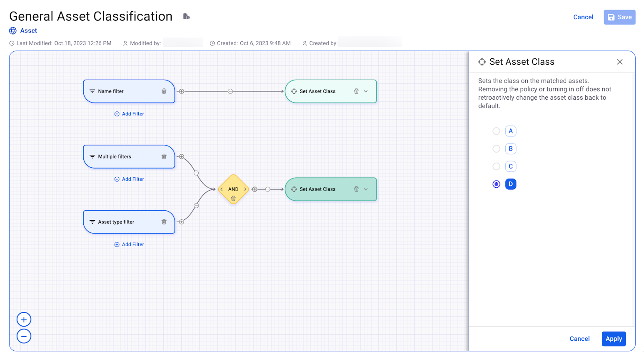644x352 pixels.
Task: Zoom out on the canvas with the minus icon
Action: click(x=24, y=336)
